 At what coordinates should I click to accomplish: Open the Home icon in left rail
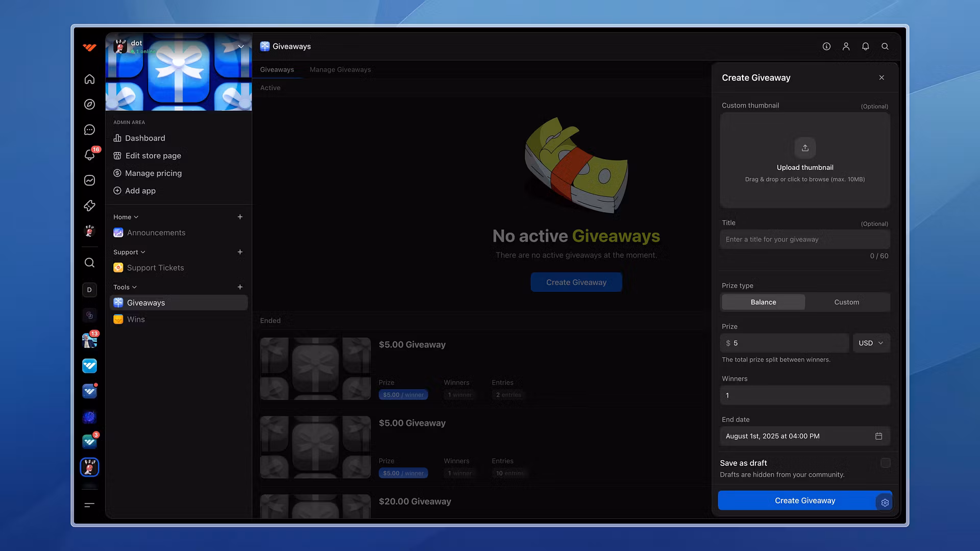[x=89, y=79]
